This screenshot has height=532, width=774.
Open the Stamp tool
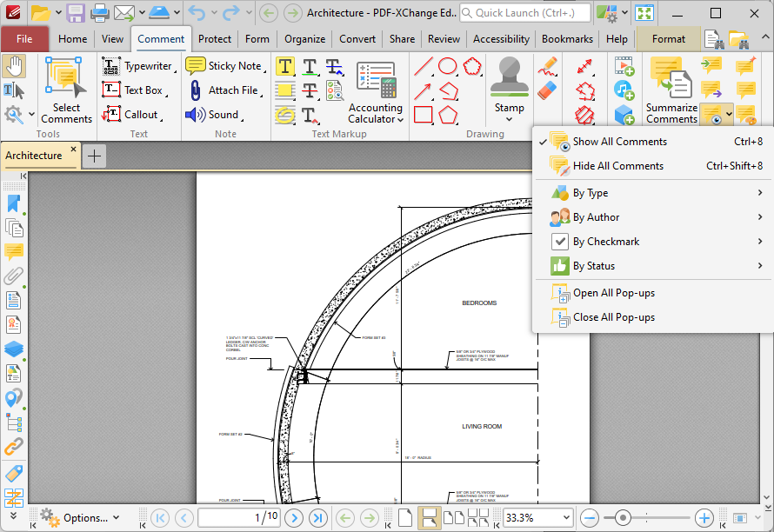click(x=509, y=89)
